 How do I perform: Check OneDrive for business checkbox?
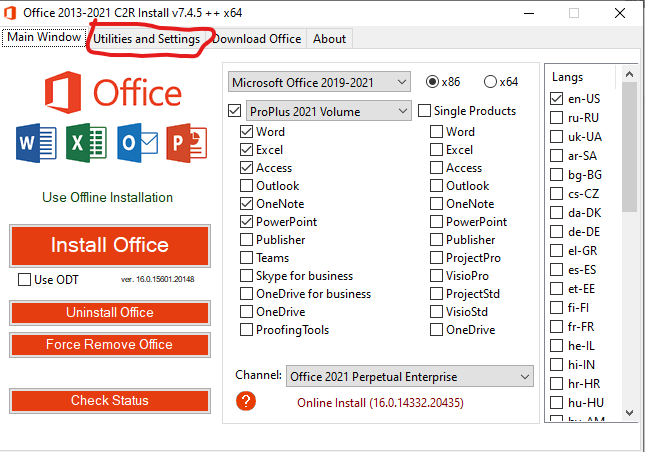246,294
